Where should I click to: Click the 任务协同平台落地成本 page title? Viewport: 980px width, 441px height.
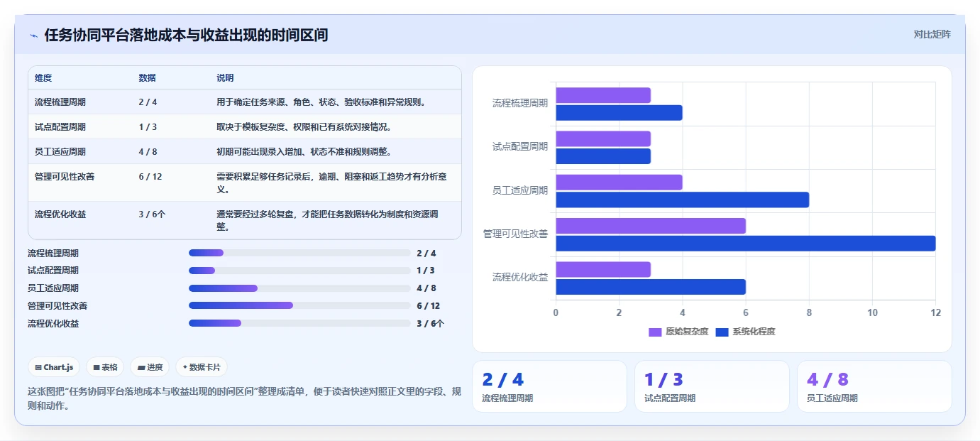[186, 35]
